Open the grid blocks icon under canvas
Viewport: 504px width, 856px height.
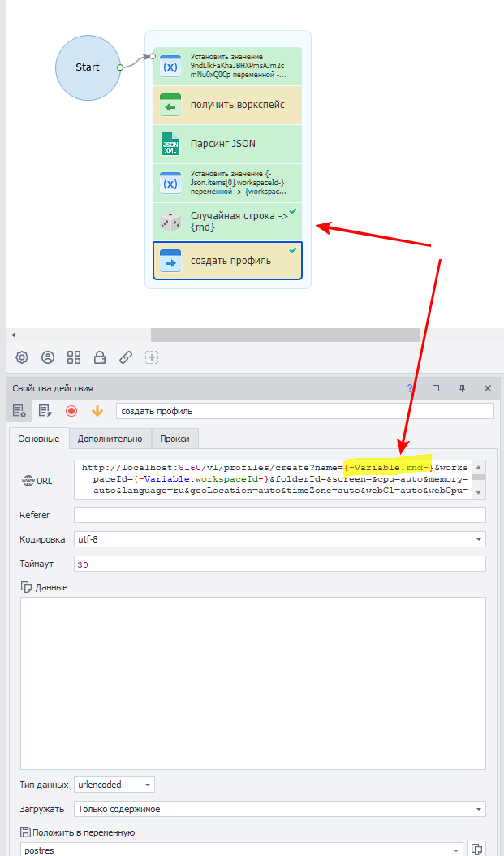(74, 357)
